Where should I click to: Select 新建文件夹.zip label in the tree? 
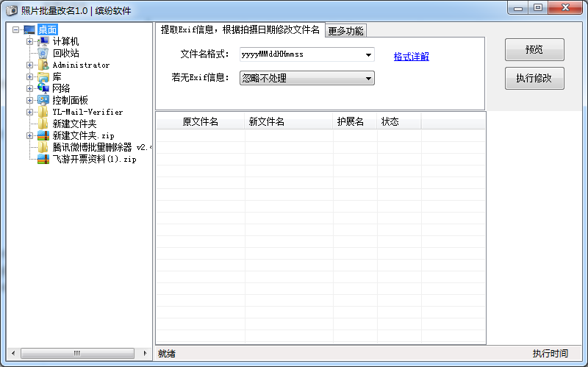pos(83,135)
